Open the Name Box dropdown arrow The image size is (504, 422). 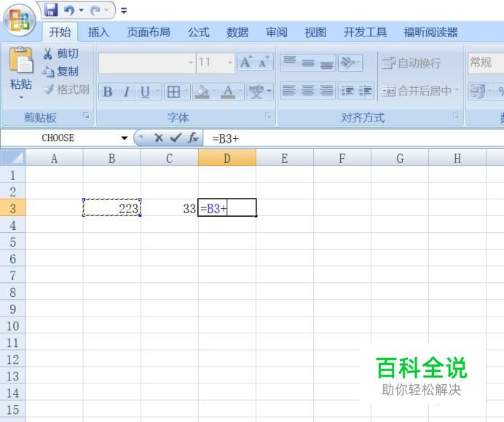124,138
